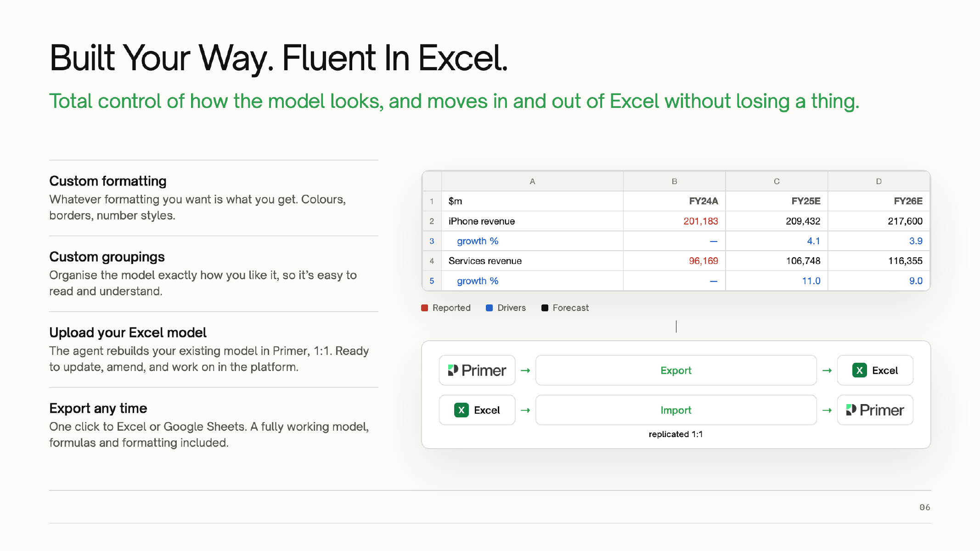
Task: Click the red Reported legend swatch
Action: tap(425, 308)
